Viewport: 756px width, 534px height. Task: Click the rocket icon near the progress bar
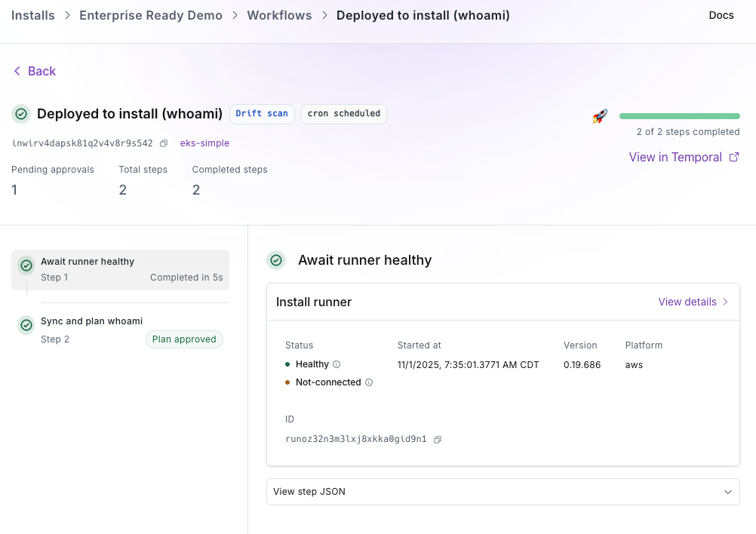598,116
